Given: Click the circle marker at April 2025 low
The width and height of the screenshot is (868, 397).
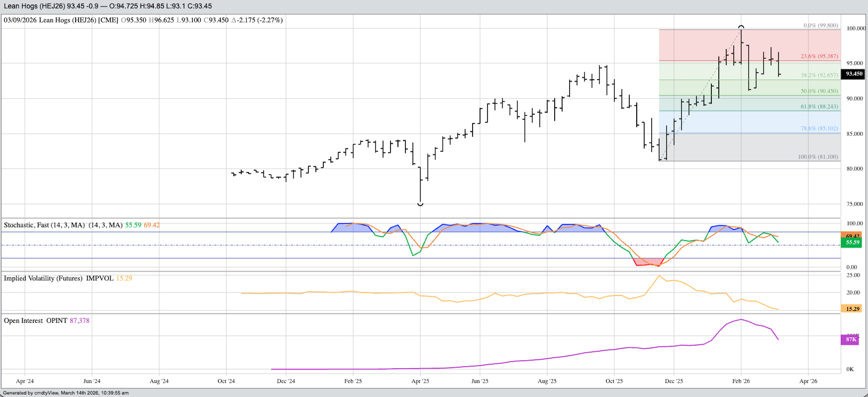Looking at the screenshot, I should pos(420,204).
